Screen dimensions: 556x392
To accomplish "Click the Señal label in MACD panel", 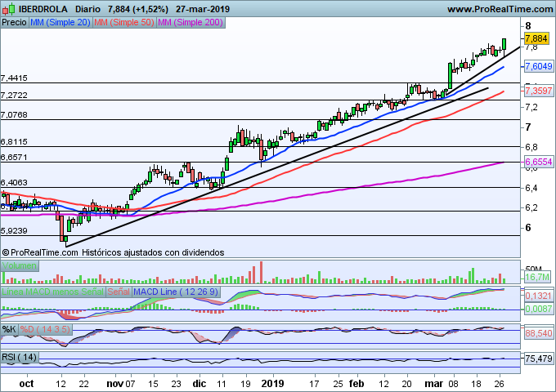I will click(119, 292).
